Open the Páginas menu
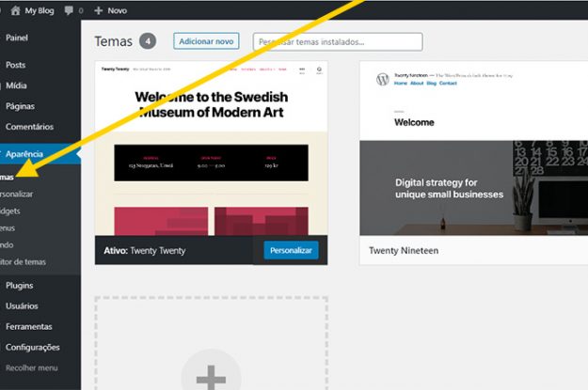The image size is (588, 390). click(x=20, y=106)
